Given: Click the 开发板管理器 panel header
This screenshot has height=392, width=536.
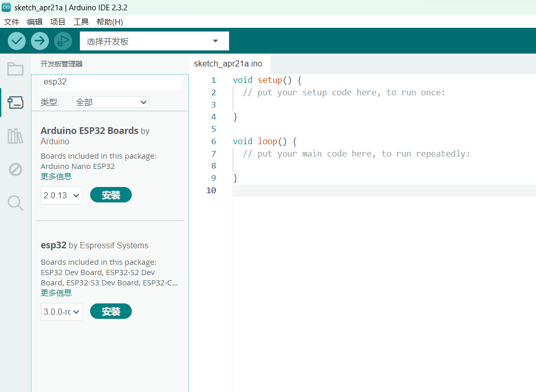Looking at the screenshot, I should [x=62, y=64].
